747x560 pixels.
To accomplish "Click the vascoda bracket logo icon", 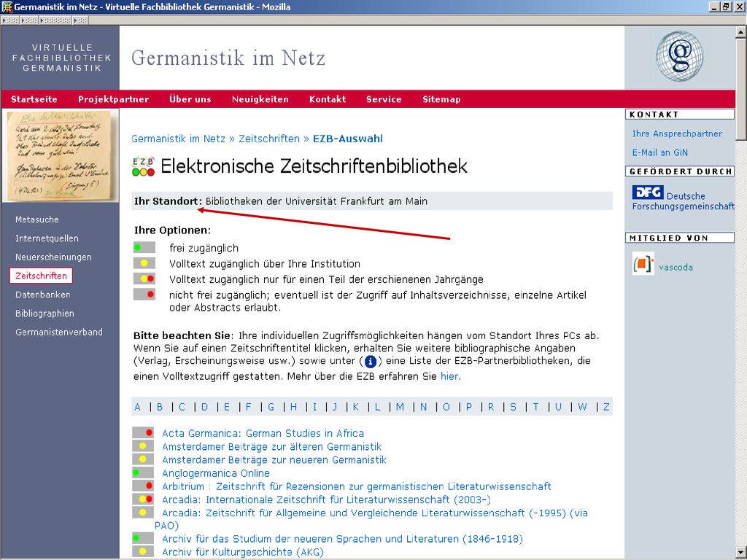I will 643,264.
